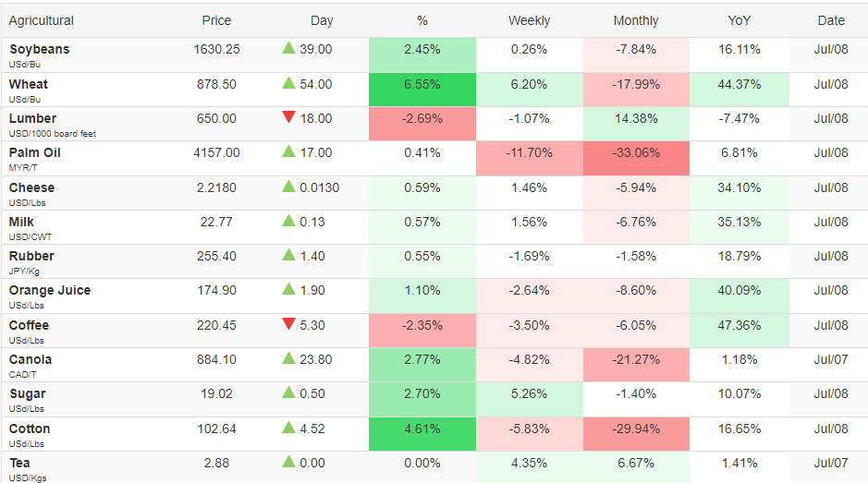The image size is (868, 483).
Task: Open the Soybeans commodity link
Action: click(x=40, y=49)
